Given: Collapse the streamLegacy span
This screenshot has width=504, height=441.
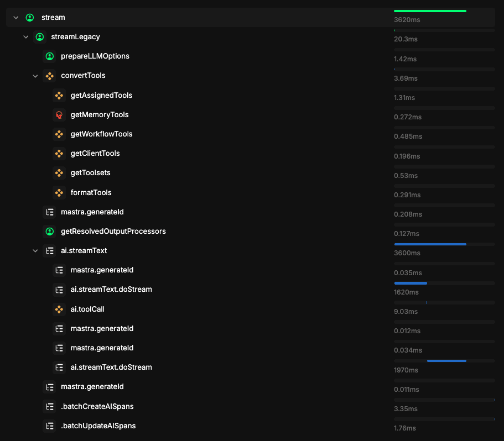Looking at the screenshot, I should click(x=25, y=37).
